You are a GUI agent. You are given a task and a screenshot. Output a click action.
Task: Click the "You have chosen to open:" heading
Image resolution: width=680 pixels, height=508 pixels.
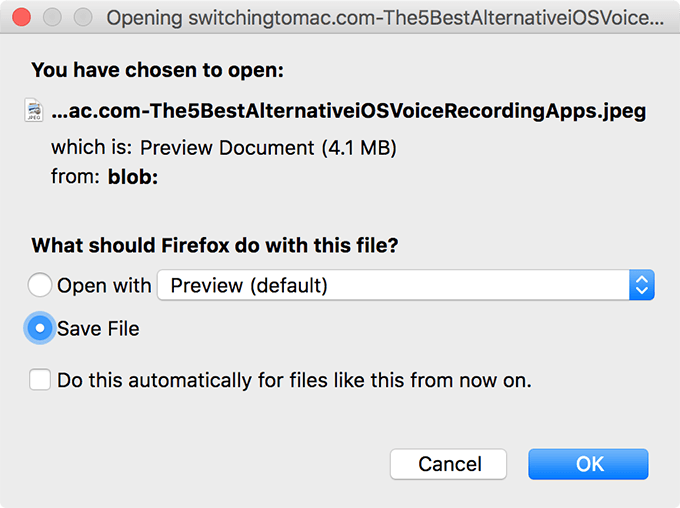click(158, 70)
